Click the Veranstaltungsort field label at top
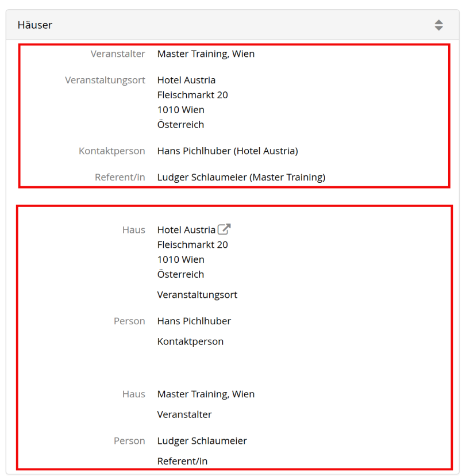The image size is (466, 476). [105, 80]
